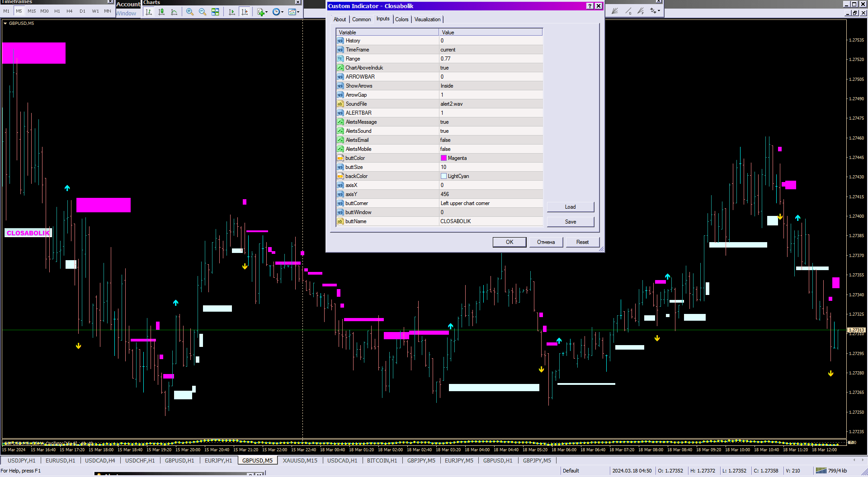Screen dimensions: 868x477
Task: Select the Gann line tool marked G
Action: click(628, 11)
